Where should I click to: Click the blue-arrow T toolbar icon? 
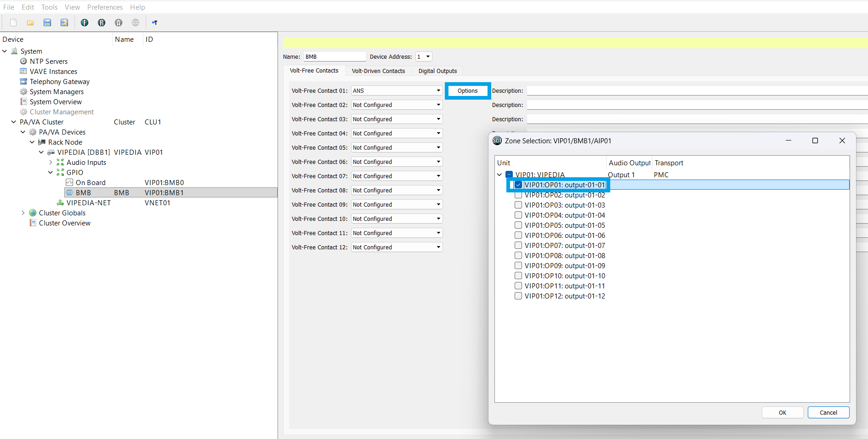point(155,23)
